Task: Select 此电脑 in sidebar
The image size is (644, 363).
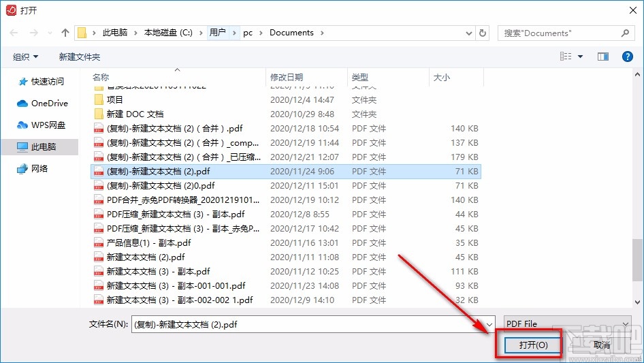Action: 39,146
